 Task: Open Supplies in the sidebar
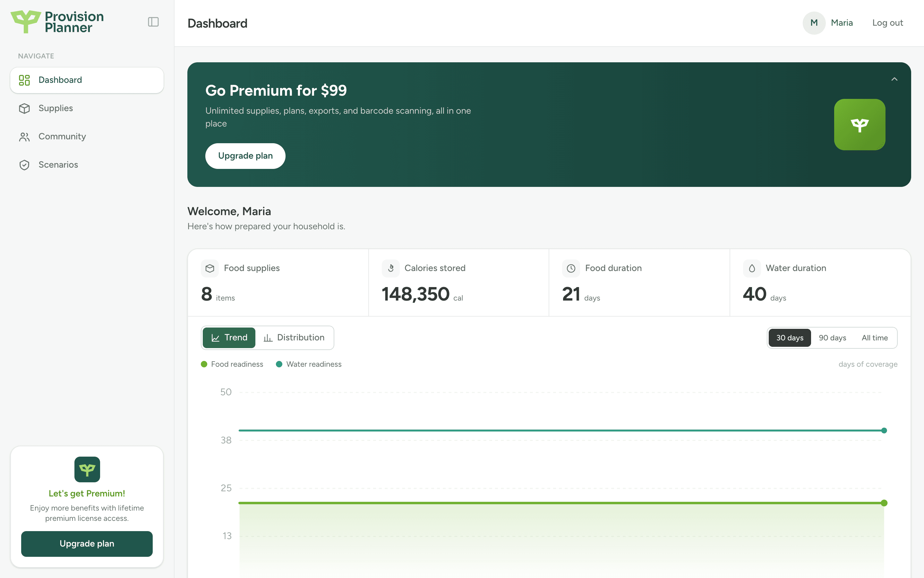tap(87, 108)
